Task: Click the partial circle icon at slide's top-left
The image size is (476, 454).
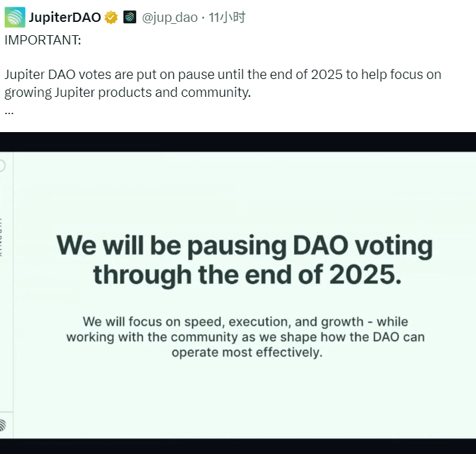Action: point(2,166)
